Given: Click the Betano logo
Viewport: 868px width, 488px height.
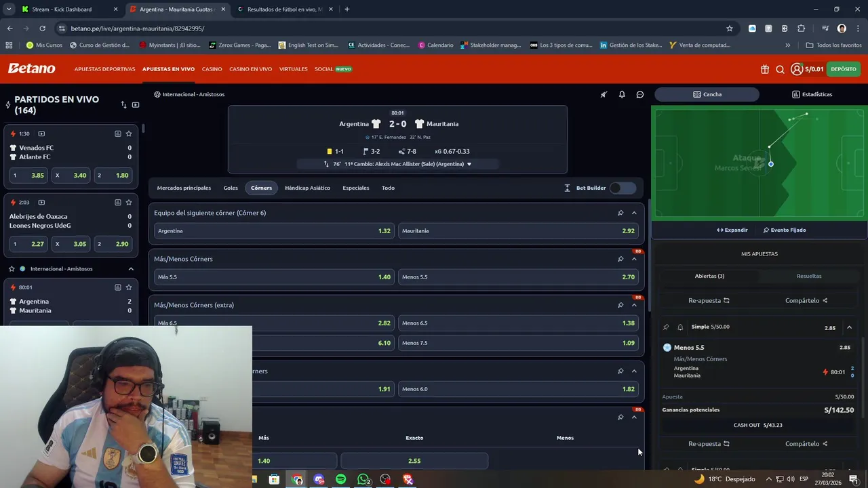Looking at the screenshot, I should (31, 68).
